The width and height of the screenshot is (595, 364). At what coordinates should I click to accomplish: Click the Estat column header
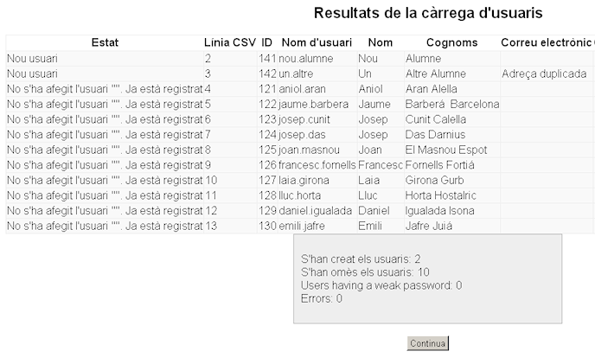click(105, 42)
